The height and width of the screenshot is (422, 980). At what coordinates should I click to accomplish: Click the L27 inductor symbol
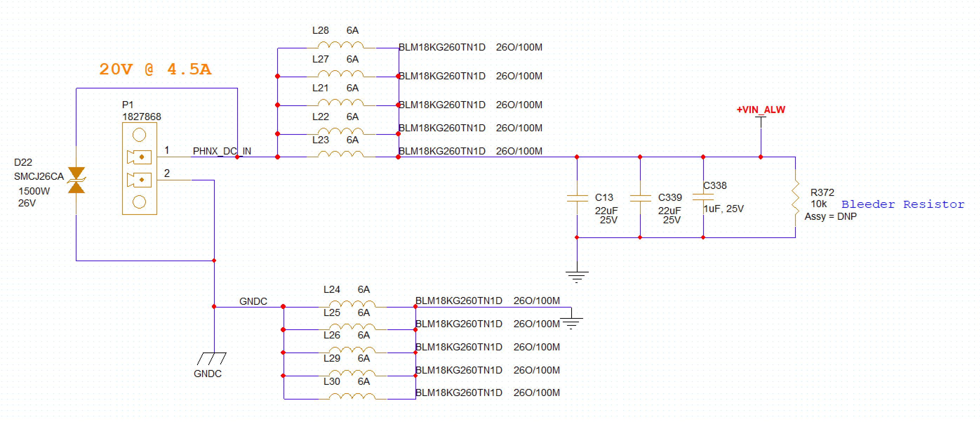pos(341,74)
